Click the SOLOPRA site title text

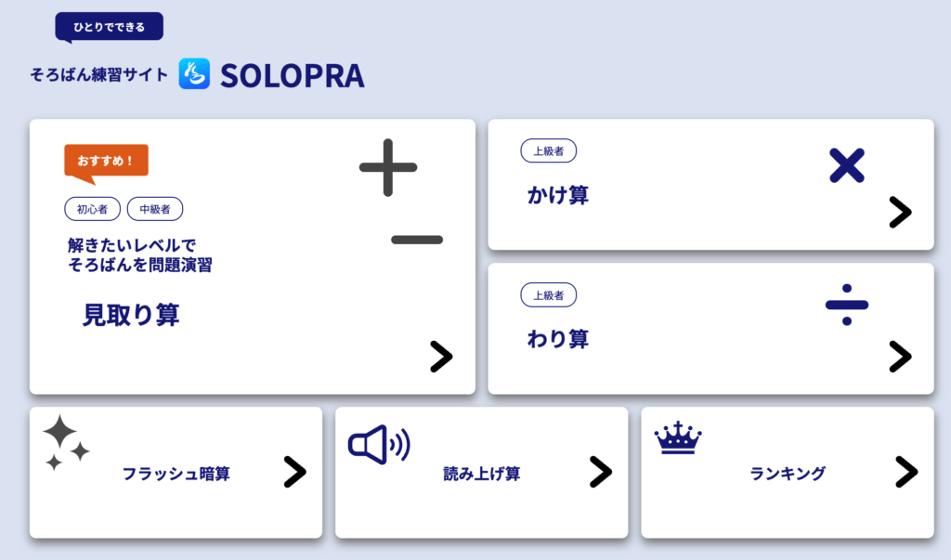292,75
